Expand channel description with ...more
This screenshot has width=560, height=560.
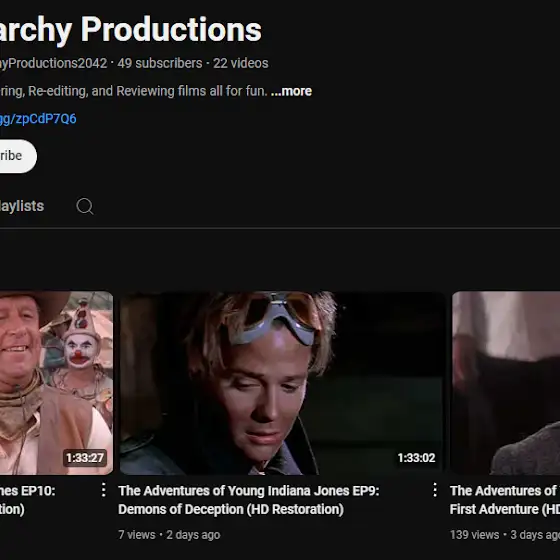click(x=291, y=91)
